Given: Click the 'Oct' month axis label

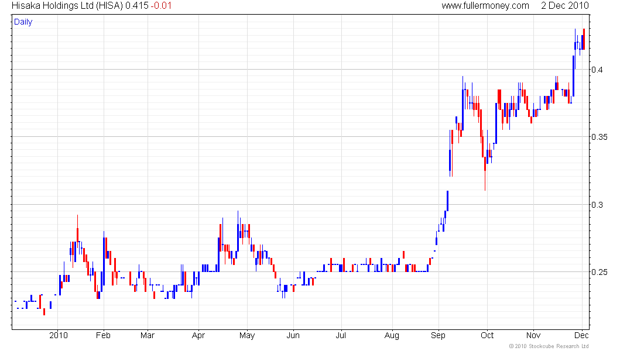Looking at the screenshot, I should [x=487, y=335].
